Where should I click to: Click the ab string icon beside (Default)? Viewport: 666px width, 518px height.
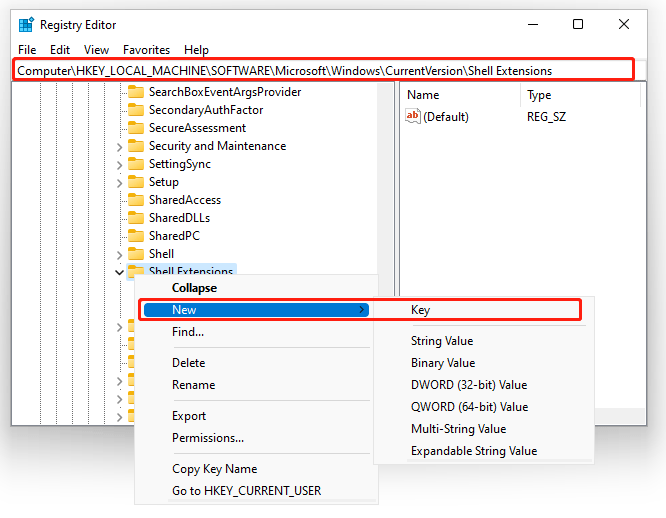412,116
